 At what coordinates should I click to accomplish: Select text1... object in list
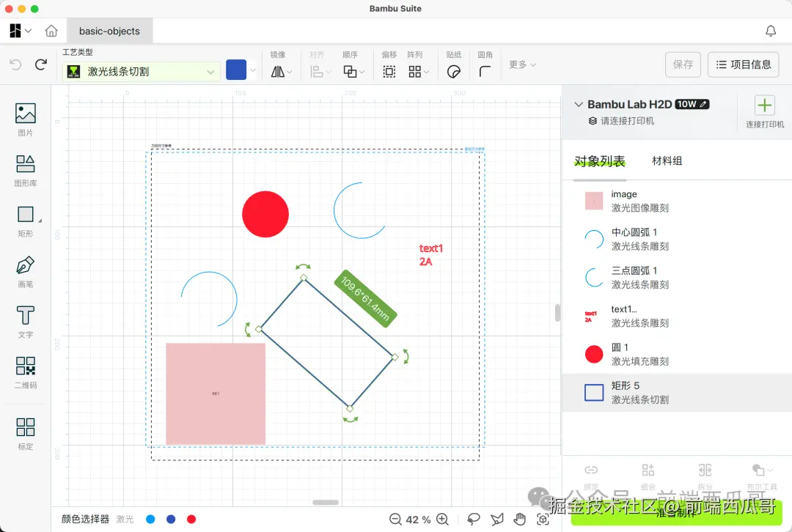[x=677, y=316]
